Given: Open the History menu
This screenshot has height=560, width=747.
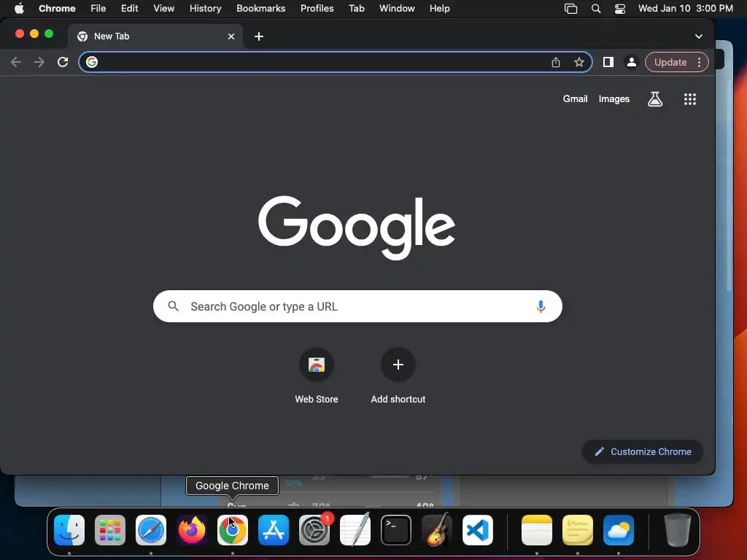Looking at the screenshot, I should (205, 9).
